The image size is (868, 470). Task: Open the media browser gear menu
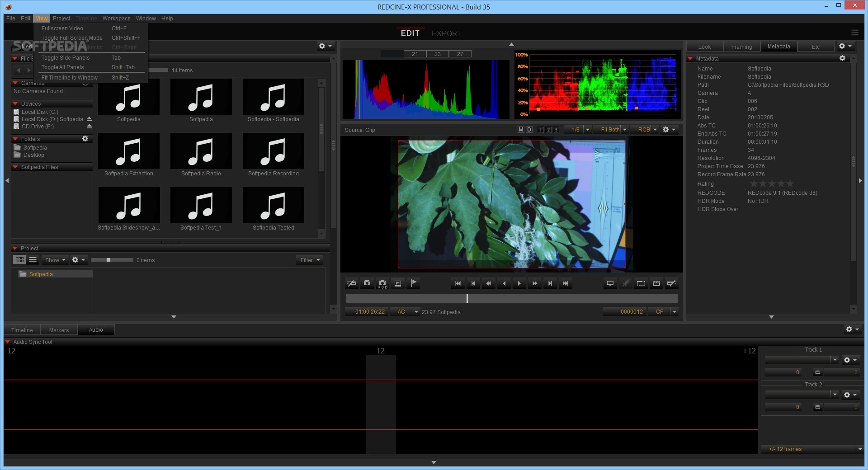click(325, 46)
